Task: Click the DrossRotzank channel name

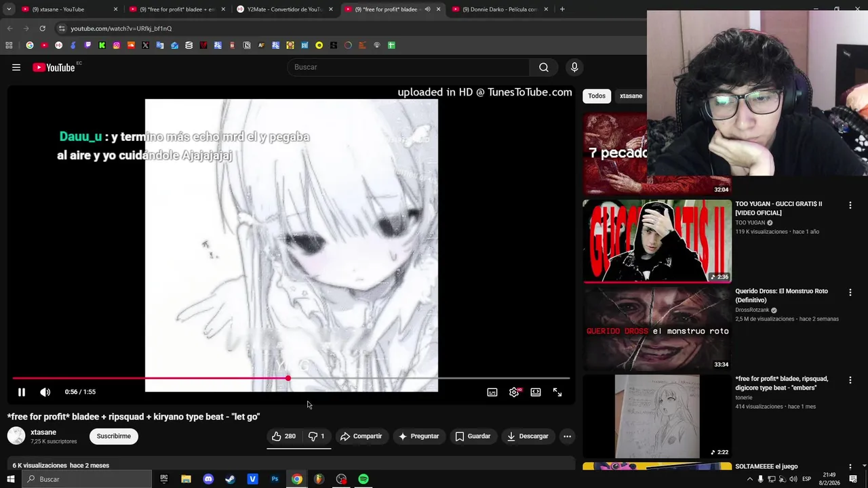Action: 752,310
